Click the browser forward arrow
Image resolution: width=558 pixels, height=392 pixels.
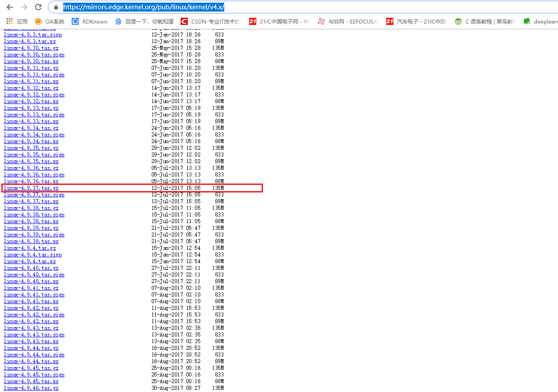24,7
